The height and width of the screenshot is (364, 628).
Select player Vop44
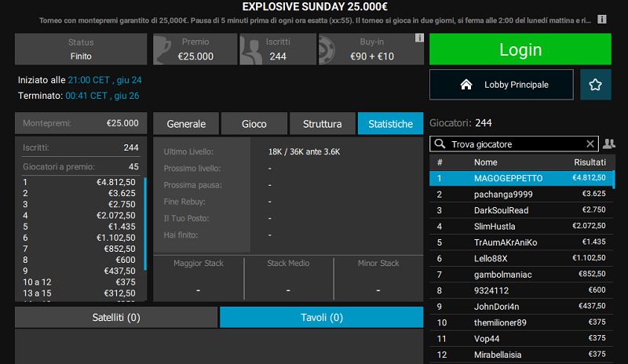(520, 338)
